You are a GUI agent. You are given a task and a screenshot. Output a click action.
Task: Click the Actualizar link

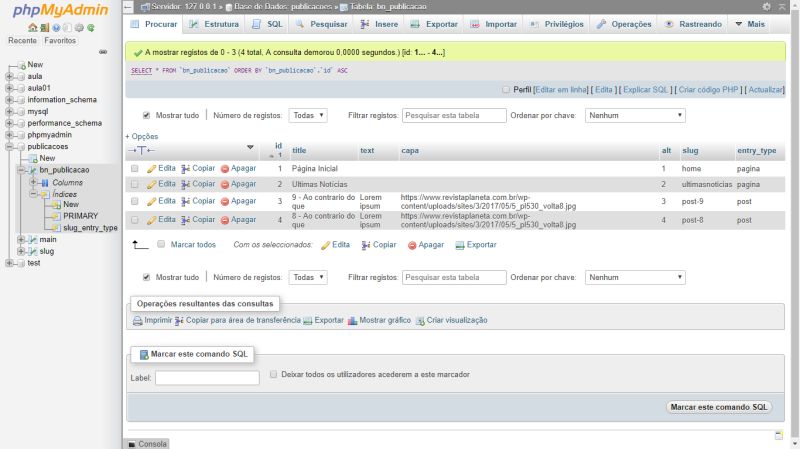coord(765,90)
